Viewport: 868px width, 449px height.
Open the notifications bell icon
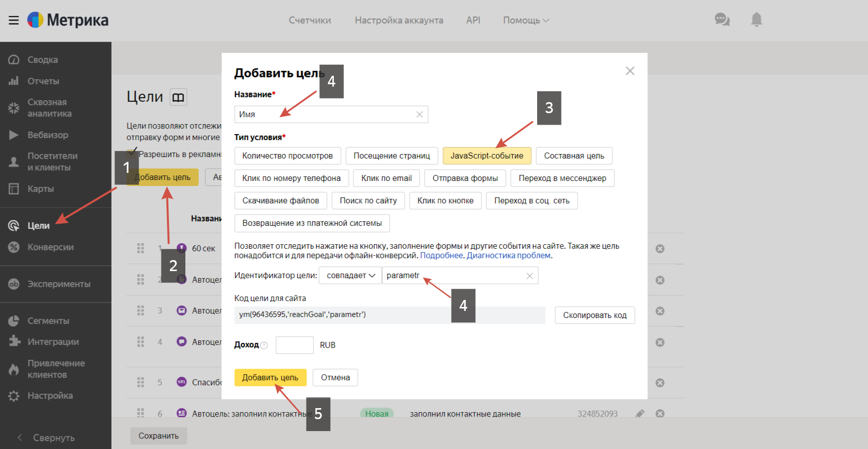(x=756, y=19)
